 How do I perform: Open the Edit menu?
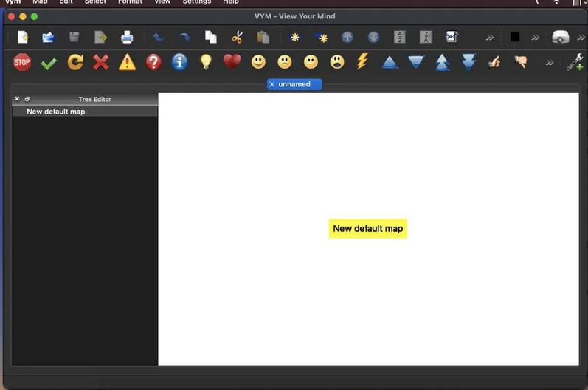(66, 2)
